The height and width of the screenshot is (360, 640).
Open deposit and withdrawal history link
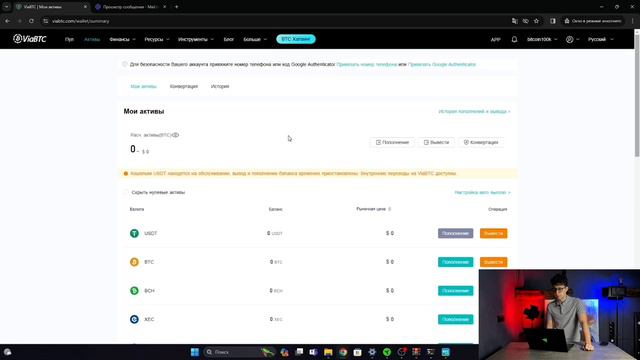click(474, 111)
